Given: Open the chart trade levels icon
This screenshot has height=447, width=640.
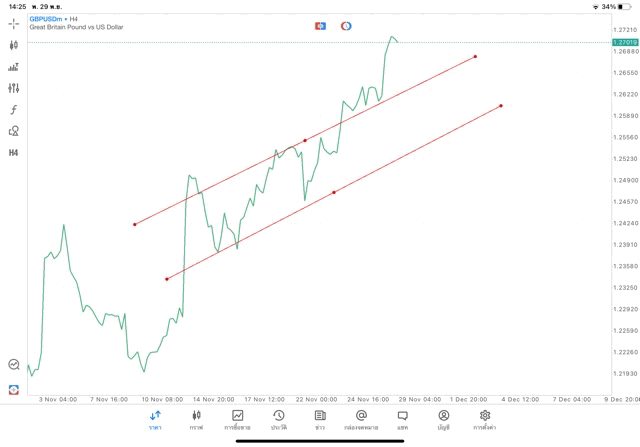Looking at the screenshot, I should 14,67.
